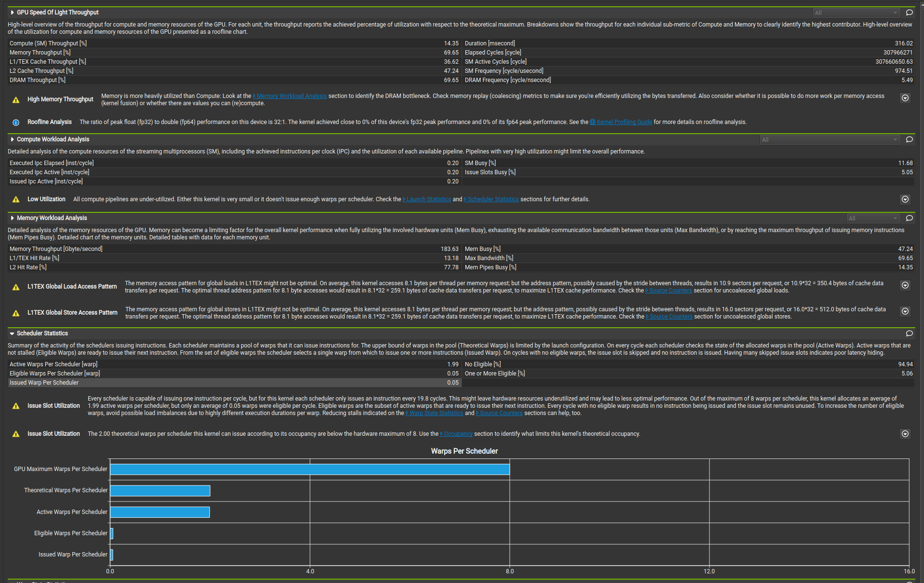Open the All dropdown in Compute Workload Analysis
This screenshot has width=924, height=583.
[830, 139]
